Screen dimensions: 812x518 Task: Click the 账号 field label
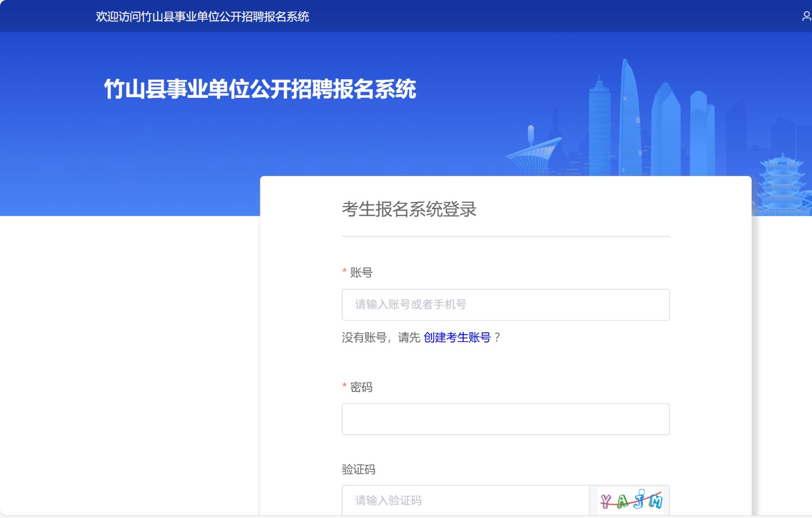pos(361,272)
